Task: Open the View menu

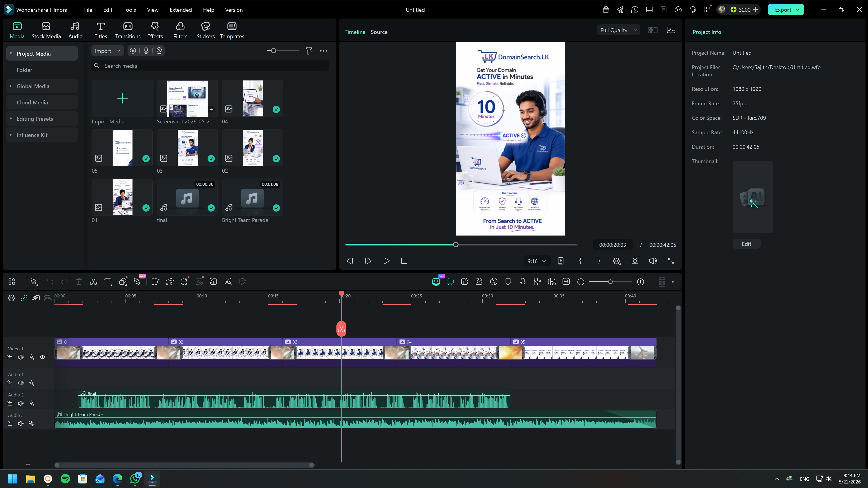Action: tap(153, 10)
